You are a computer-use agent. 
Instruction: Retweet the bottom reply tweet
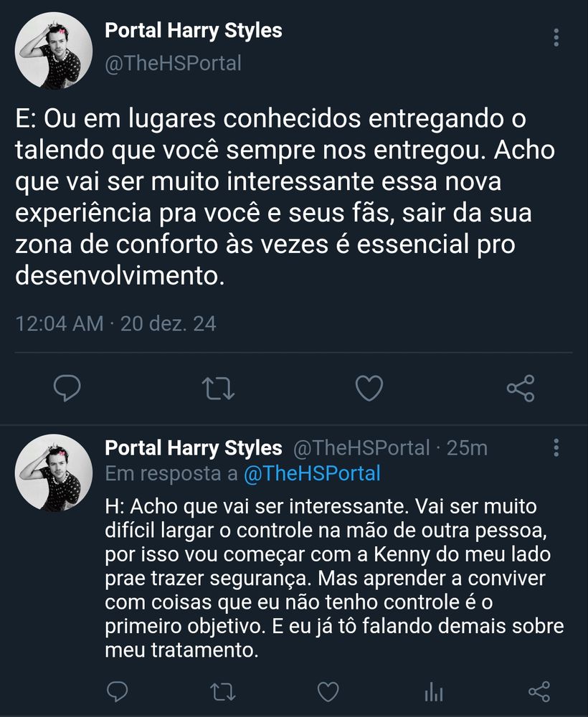click(222, 691)
